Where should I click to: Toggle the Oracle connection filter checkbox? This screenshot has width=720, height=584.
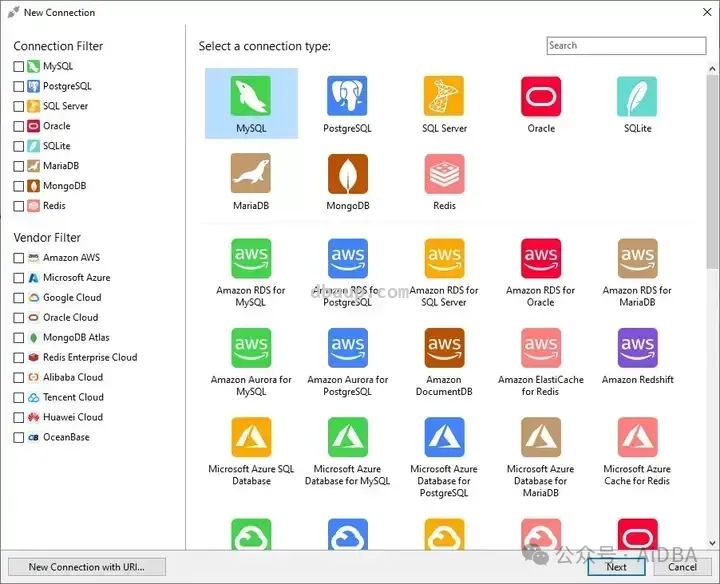click(x=18, y=126)
